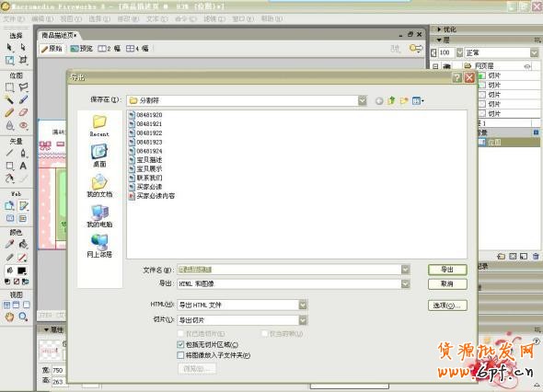Switch to the 2 幅 view tab
This screenshot has width=543, height=392.
tap(110, 49)
